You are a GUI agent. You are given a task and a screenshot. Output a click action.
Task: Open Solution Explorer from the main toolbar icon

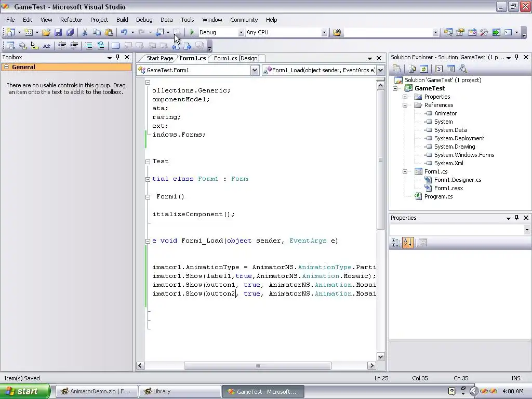click(448, 32)
